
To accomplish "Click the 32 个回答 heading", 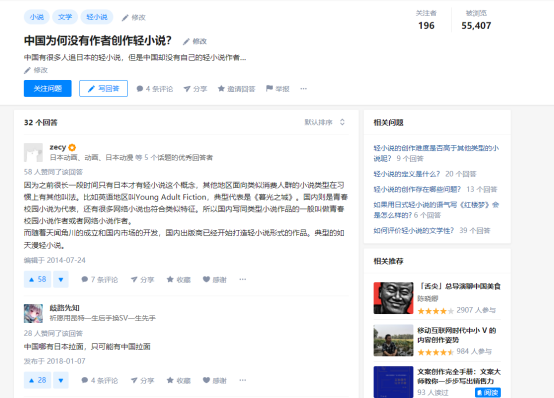I will 41,123.
